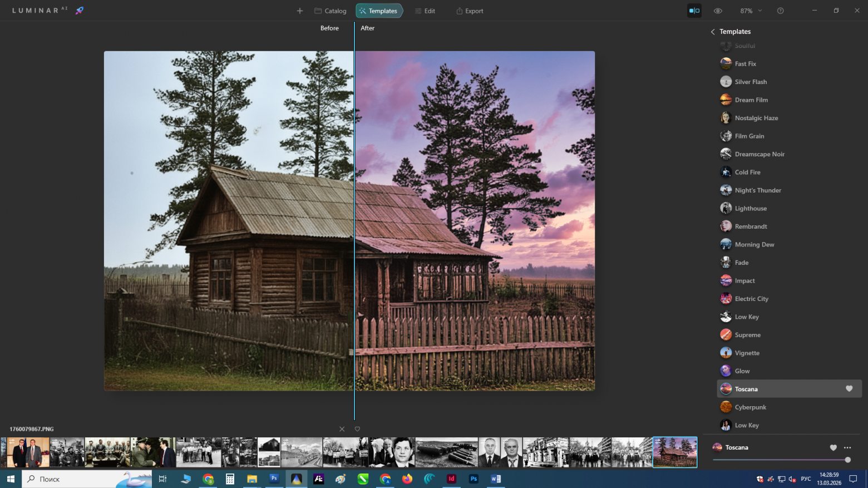Open the Export tab
This screenshot has height=488, width=868.
469,11
